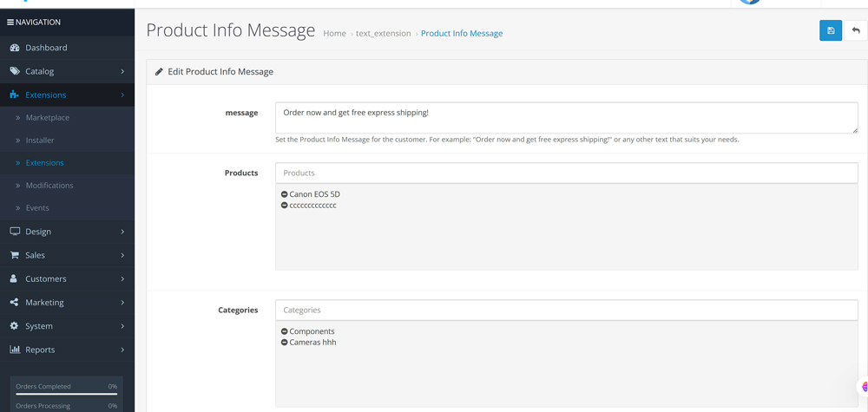Toggle the navigation hamburger icon
868x412 pixels.
tap(10, 23)
